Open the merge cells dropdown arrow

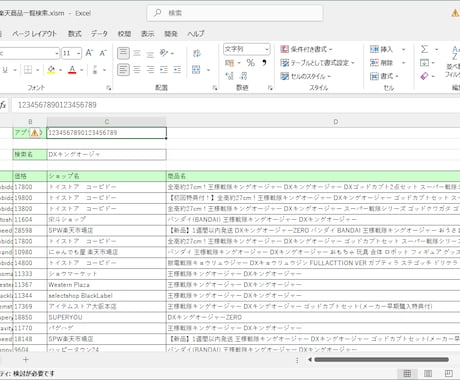pos(208,70)
